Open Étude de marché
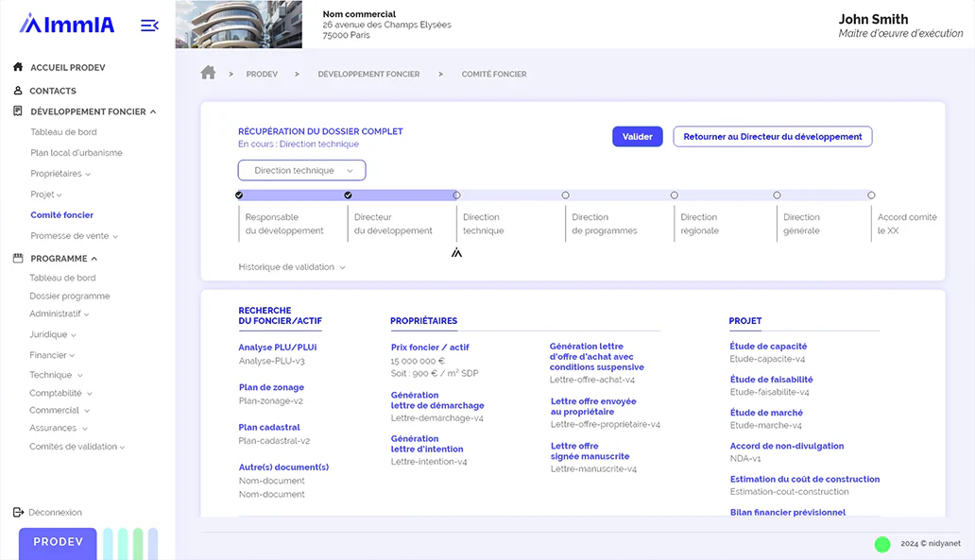Screen dimensions: 975x560 point(766,413)
